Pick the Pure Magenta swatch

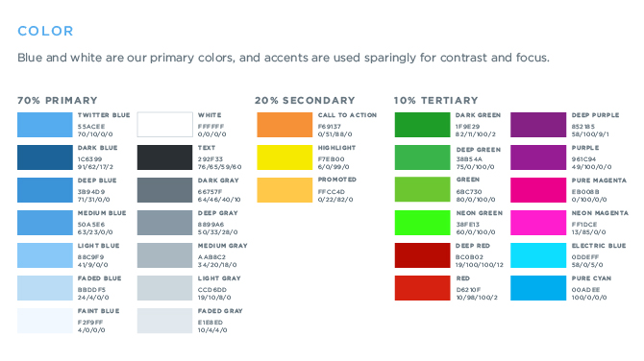[538, 190]
